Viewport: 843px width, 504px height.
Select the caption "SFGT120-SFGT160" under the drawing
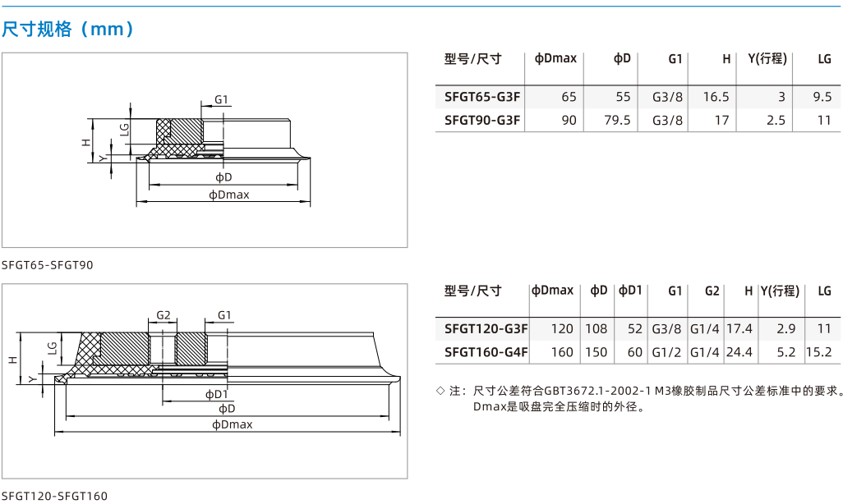[54, 496]
